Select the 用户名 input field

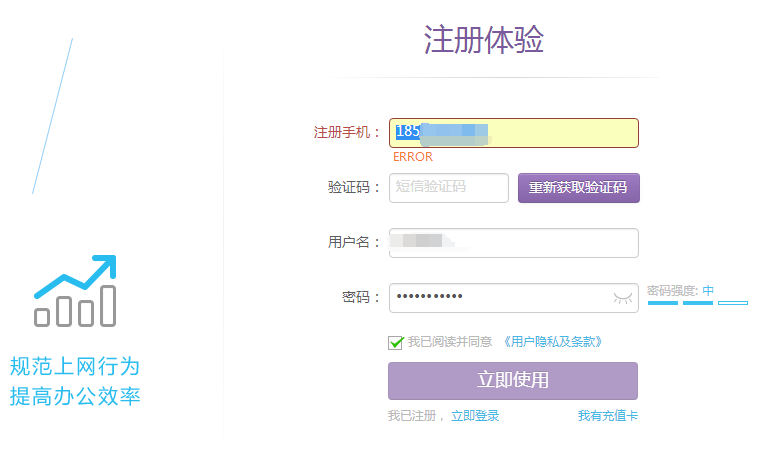point(513,242)
